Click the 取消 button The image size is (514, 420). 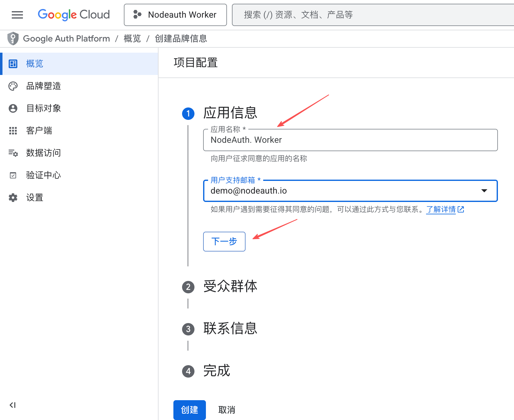(227, 410)
